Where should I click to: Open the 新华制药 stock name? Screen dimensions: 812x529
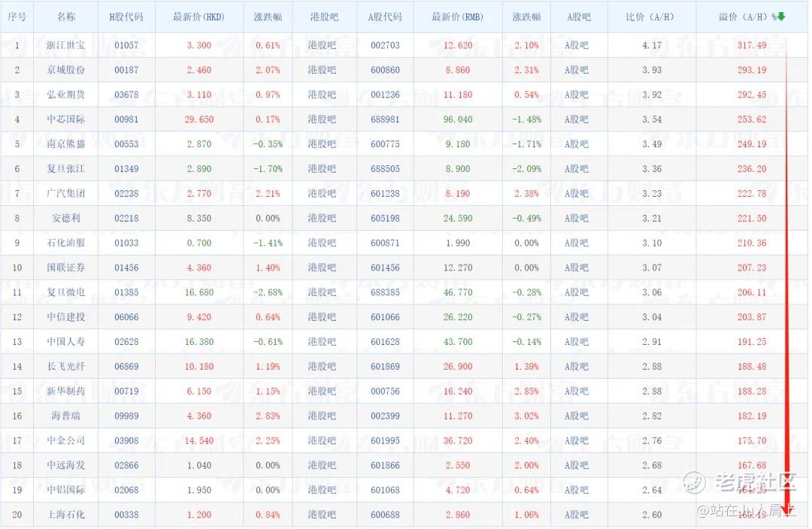tap(65, 391)
